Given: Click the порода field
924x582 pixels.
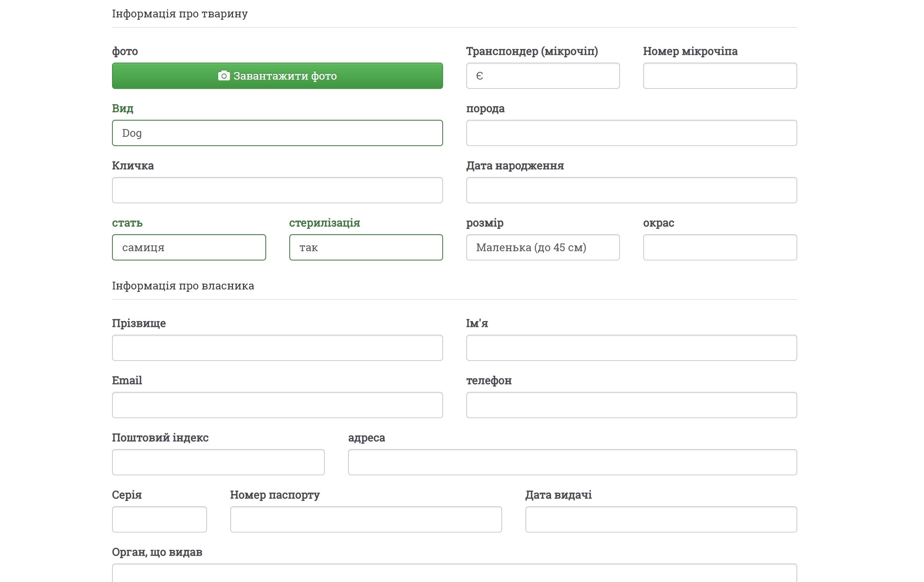Looking at the screenshot, I should tap(631, 133).
